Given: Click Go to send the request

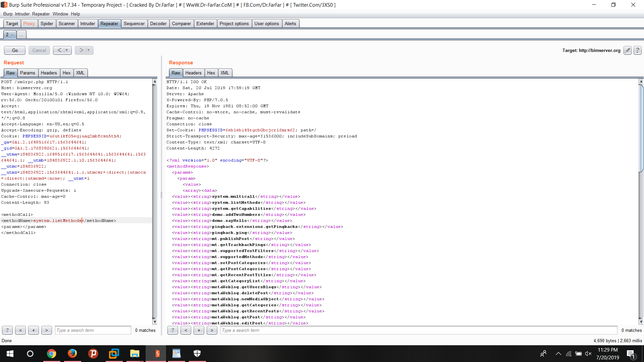Looking at the screenshot, I should coord(14,50).
